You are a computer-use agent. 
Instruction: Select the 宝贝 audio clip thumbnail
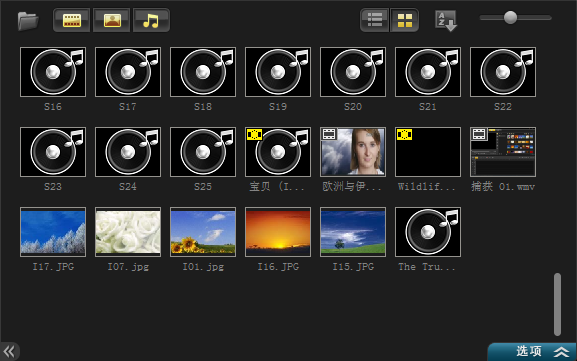coord(278,152)
